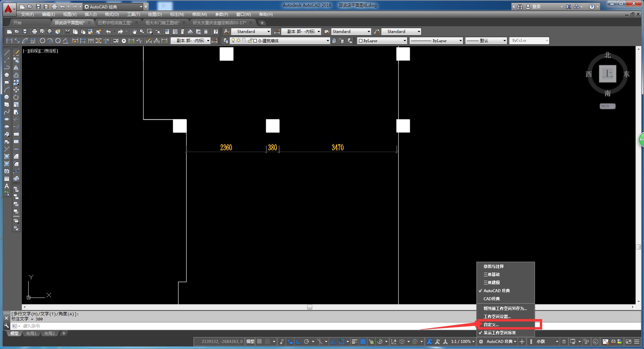Click the Radius dimension tool
This screenshot has width=644, height=349.
[x=42, y=41]
